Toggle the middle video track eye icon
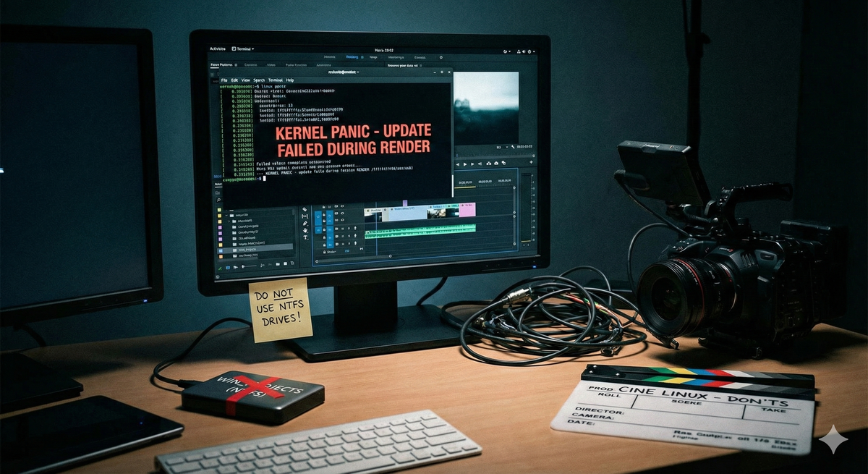The width and height of the screenshot is (868, 474). pyautogui.click(x=342, y=213)
